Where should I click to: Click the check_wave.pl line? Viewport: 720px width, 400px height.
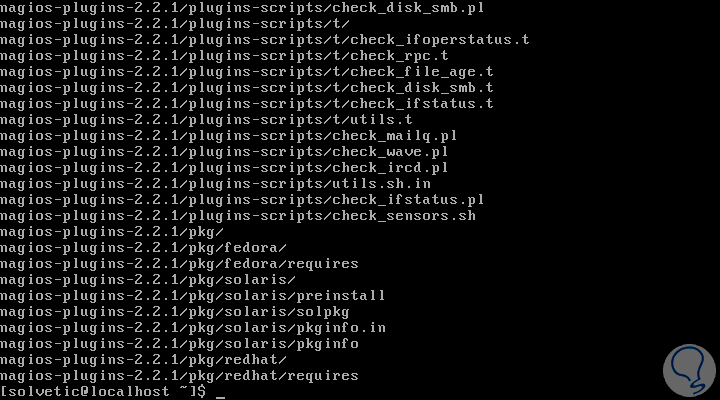(x=223, y=151)
